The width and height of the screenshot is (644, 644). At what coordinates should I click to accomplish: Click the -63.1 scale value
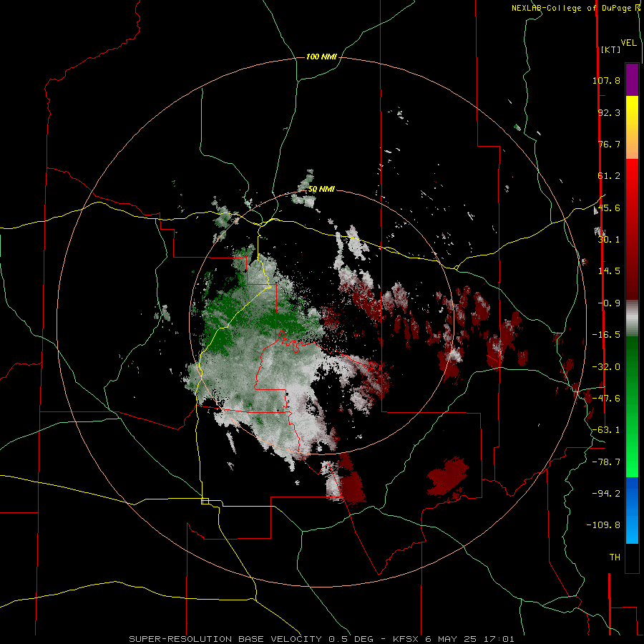(606, 429)
